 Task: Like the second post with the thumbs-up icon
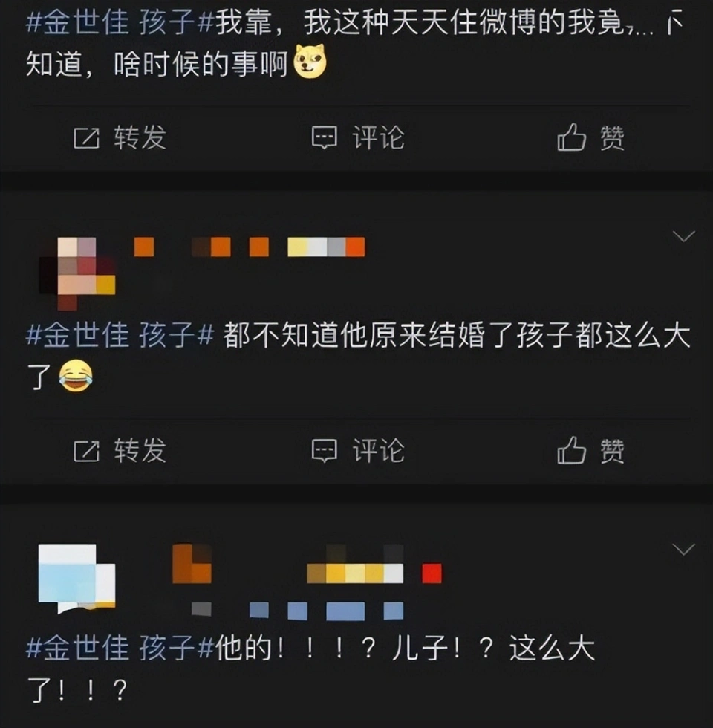point(571,450)
